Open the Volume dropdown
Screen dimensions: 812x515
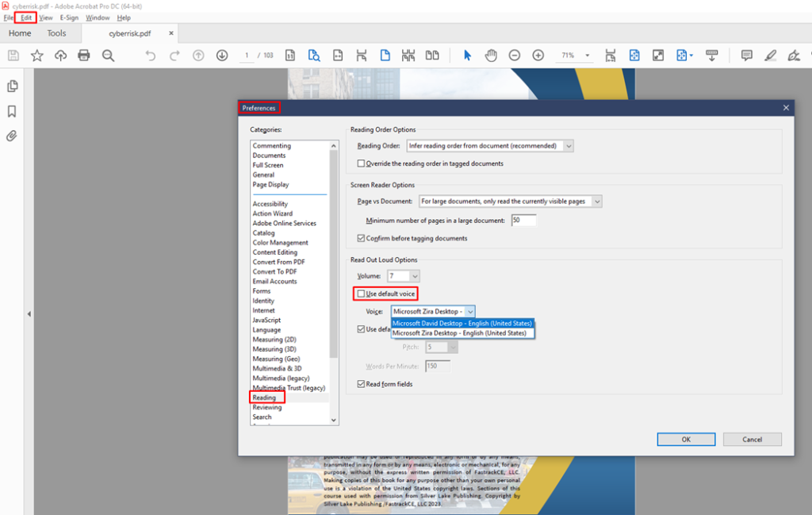[404, 276]
